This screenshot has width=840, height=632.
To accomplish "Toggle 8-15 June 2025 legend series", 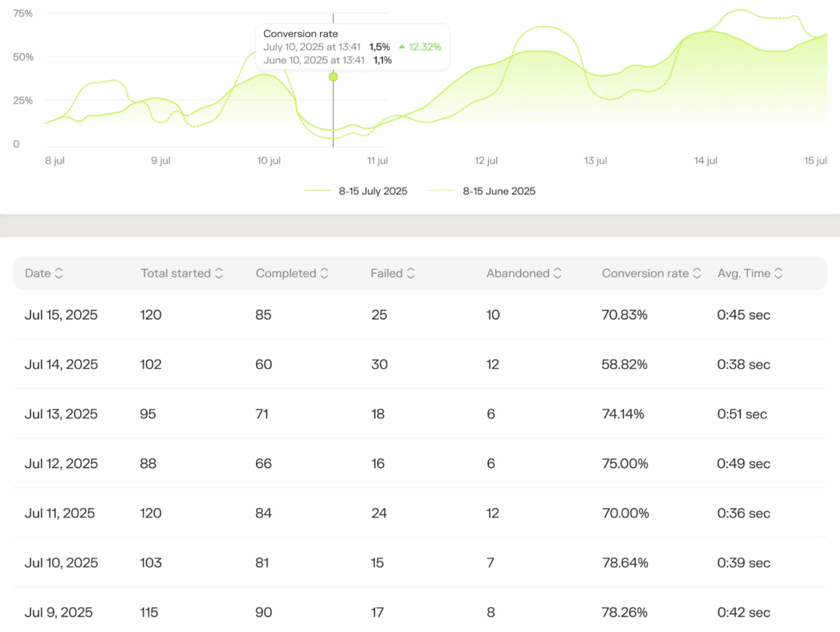I will [482, 191].
